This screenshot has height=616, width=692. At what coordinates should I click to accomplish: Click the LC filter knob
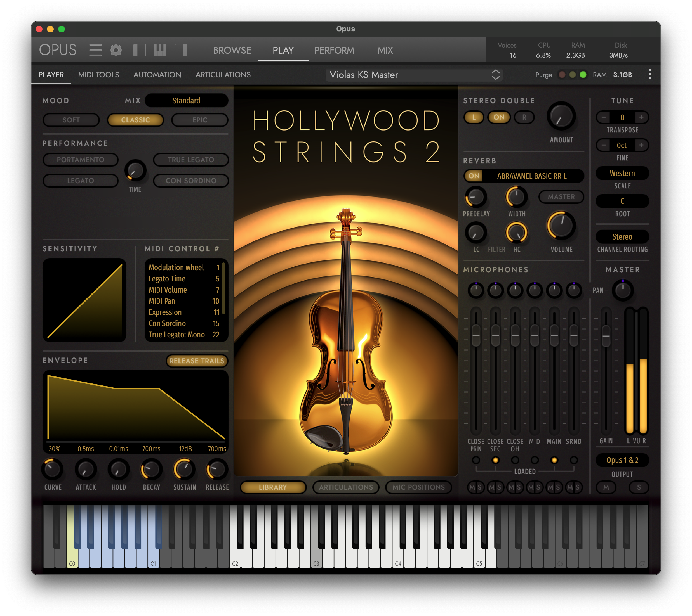[476, 233]
